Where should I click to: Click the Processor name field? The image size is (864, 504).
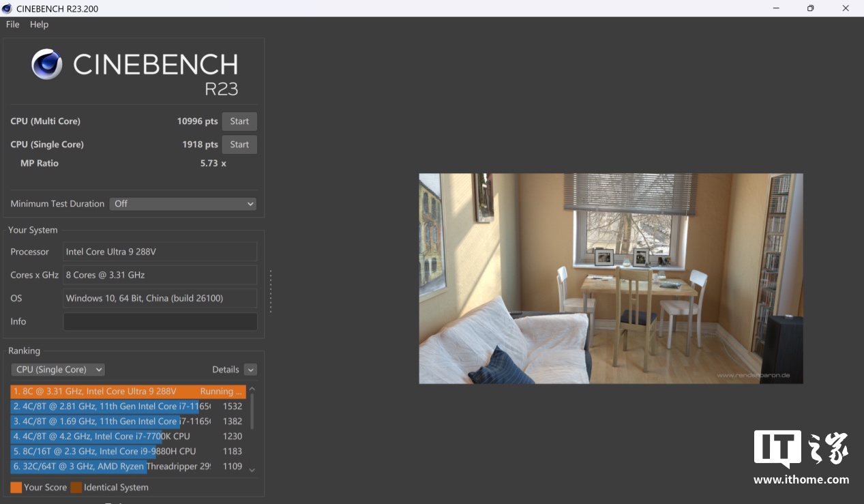pyautogui.click(x=160, y=252)
